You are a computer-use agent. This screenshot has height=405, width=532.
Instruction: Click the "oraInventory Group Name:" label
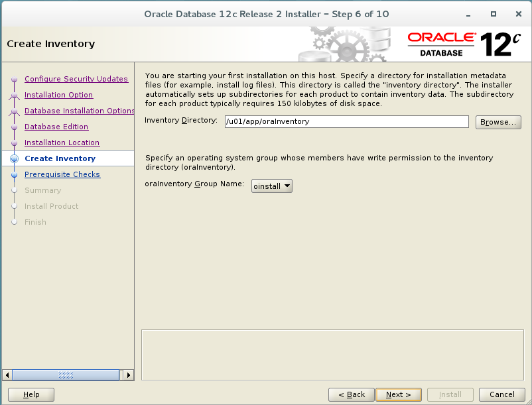[194, 184]
